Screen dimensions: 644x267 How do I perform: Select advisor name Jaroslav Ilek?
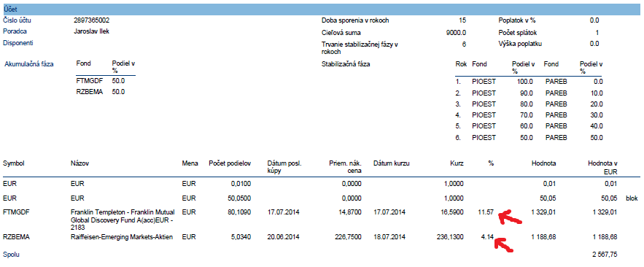92,31
